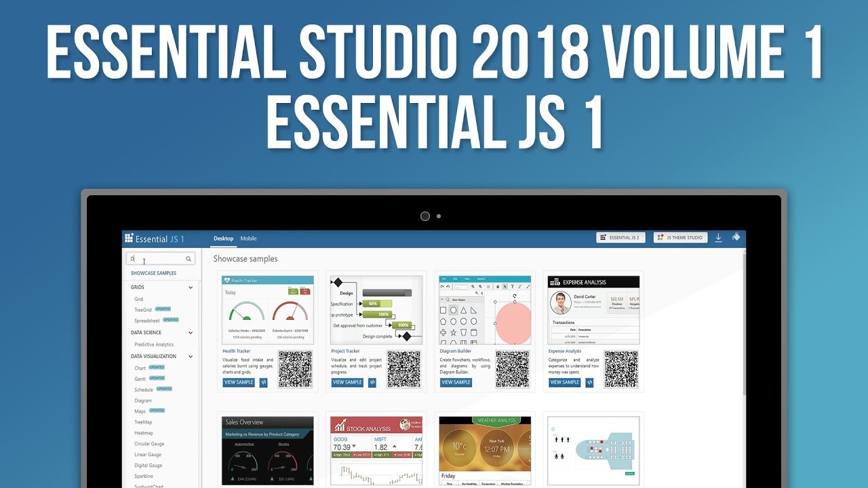This screenshot has height=488, width=868.
Task: Click the Weather Analysis preview thumbnail
Action: pyautogui.click(x=485, y=451)
